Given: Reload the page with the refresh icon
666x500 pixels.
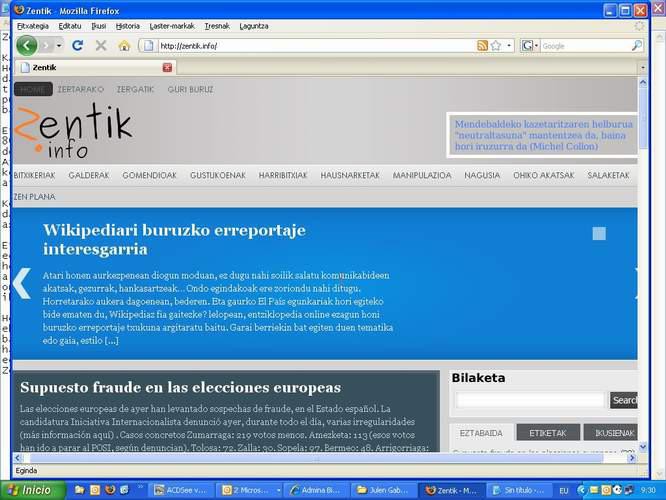Looking at the screenshot, I should point(77,45).
